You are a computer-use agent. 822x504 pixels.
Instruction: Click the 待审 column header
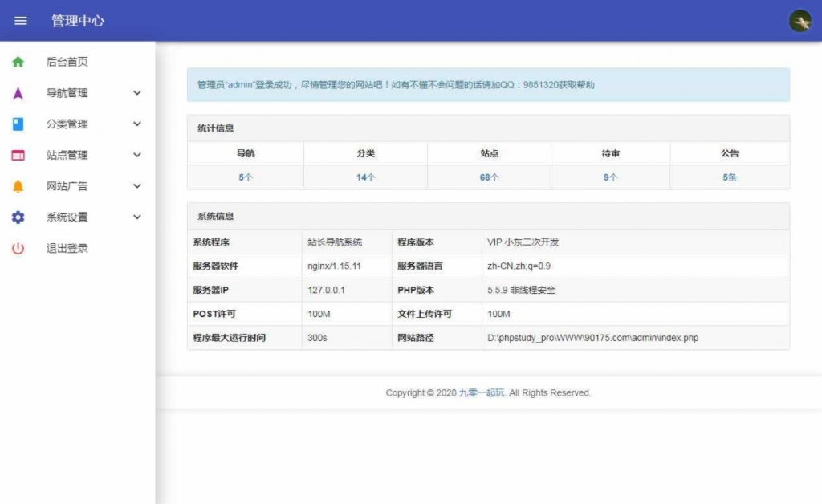click(x=610, y=153)
